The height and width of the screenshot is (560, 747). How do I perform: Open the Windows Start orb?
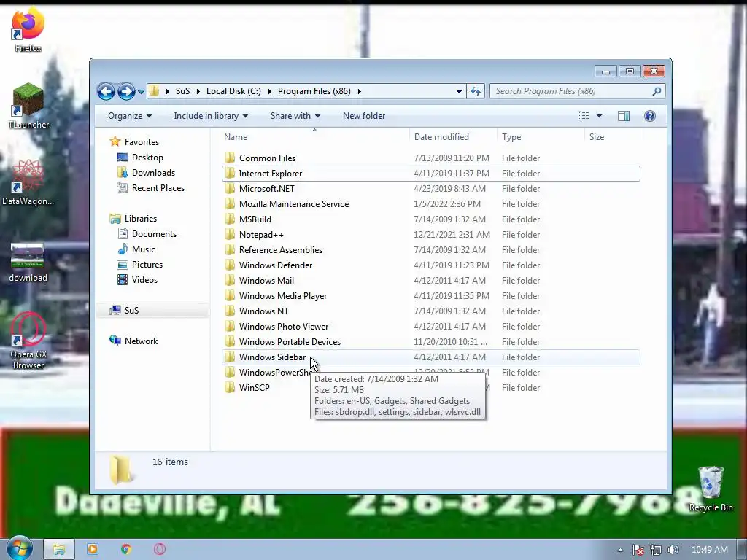pos(19,548)
